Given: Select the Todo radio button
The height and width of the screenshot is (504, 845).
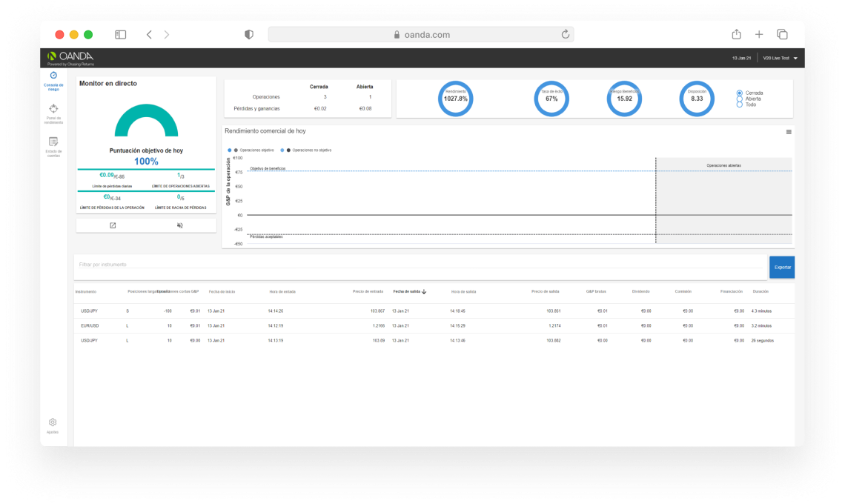Looking at the screenshot, I should coord(739,105).
